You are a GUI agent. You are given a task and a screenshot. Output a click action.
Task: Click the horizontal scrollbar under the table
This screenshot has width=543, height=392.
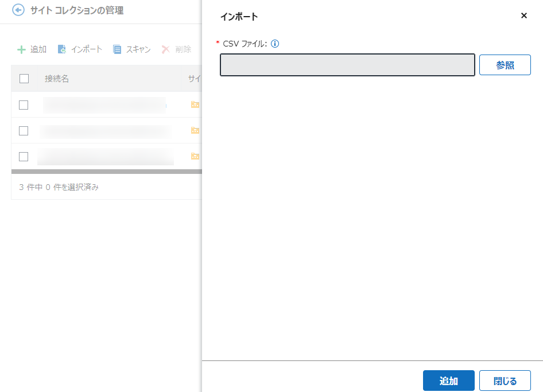(107, 172)
